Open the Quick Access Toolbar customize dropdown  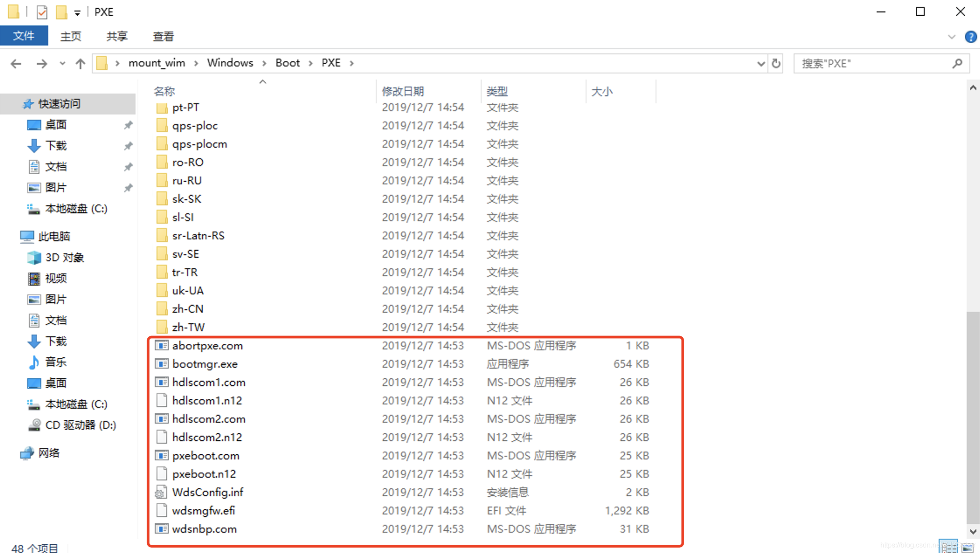pos(77,13)
